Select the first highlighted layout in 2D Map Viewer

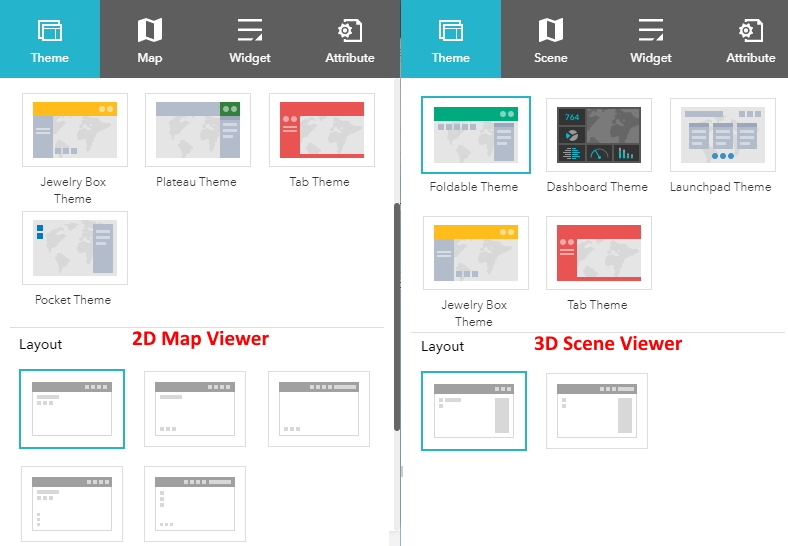(72, 409)
